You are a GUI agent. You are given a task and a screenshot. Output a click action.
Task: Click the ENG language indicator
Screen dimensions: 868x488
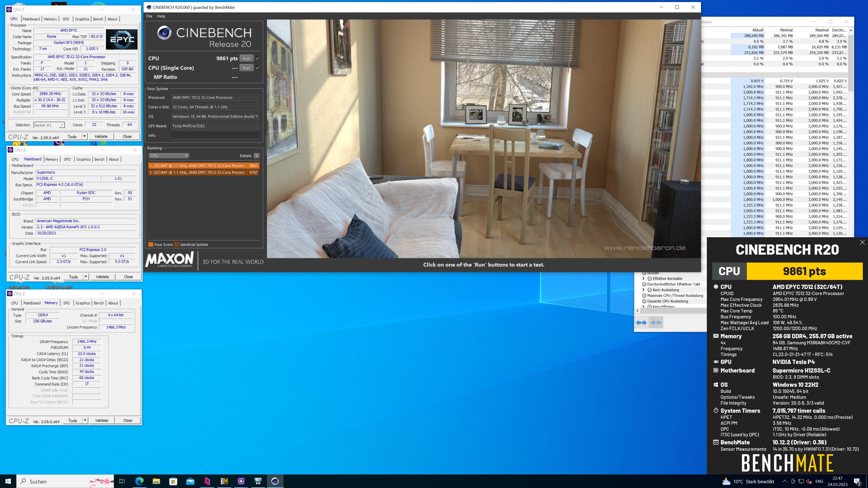pos(819,481)
